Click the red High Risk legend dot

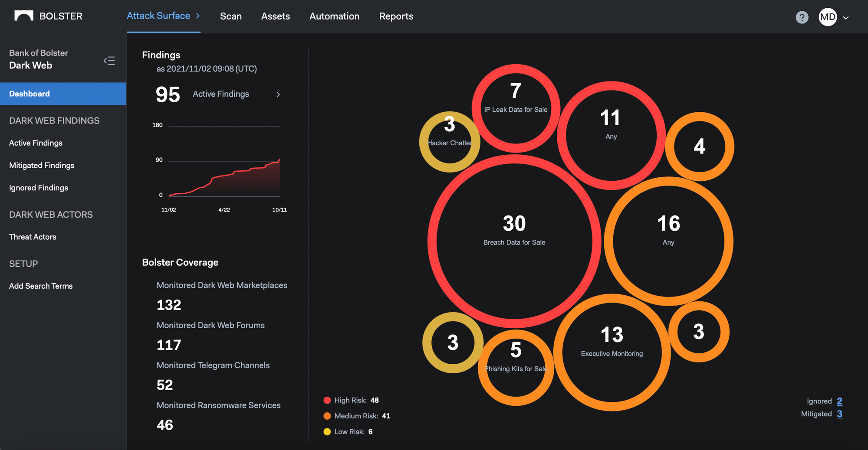(x=327, y=400)
